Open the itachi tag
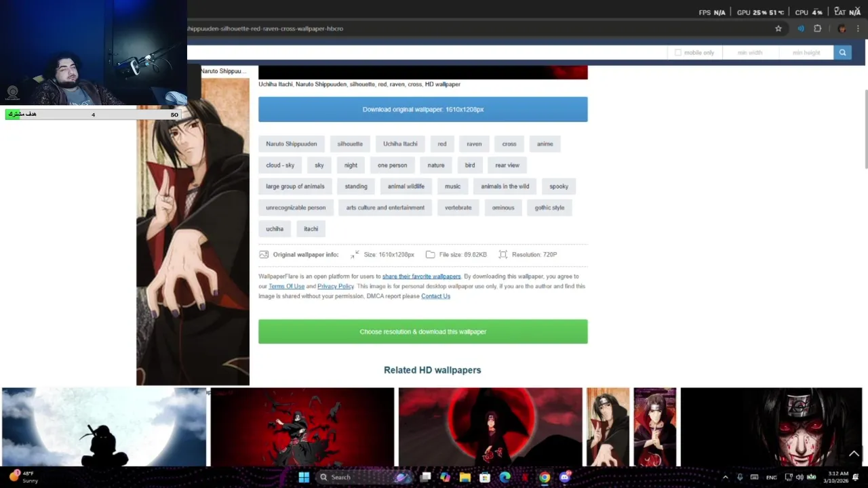Viewport: 868px width, 488px height. [x=311, y=229]
